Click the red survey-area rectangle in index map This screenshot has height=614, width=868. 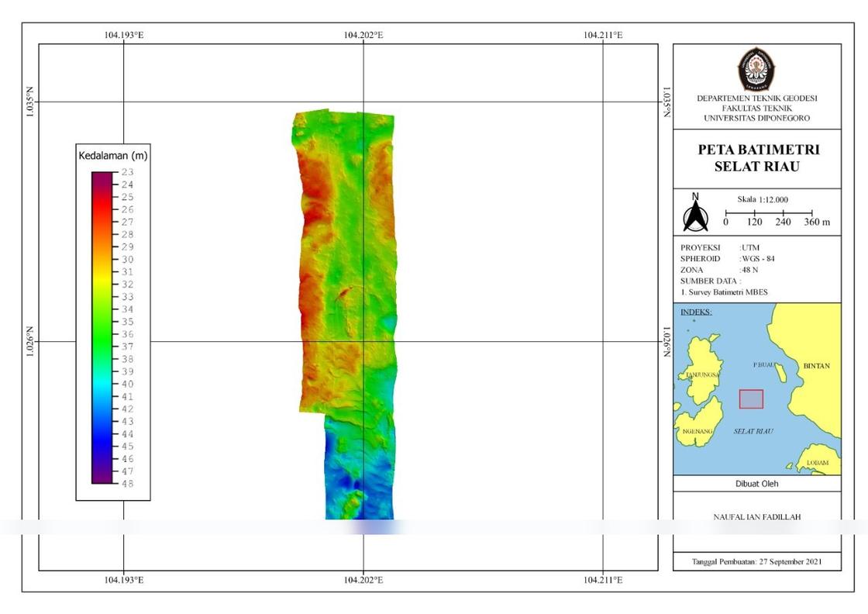751,398
